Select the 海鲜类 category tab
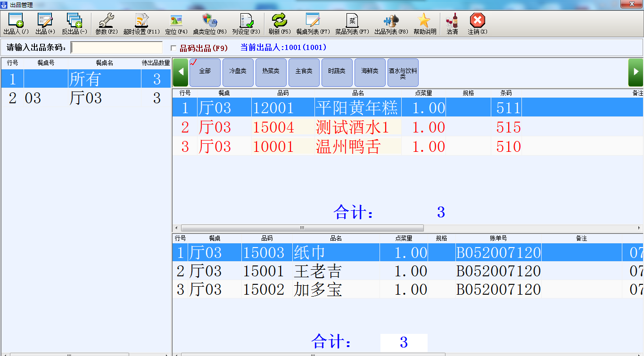 click(370, 71)
